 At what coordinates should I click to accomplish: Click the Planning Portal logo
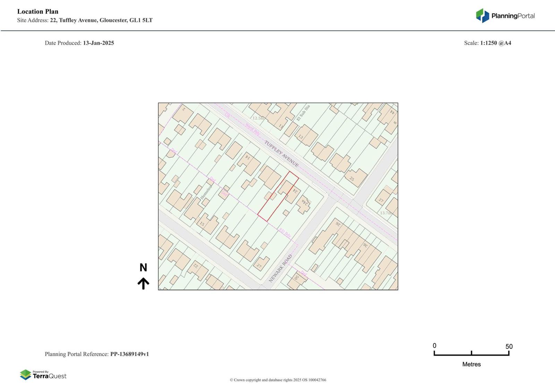coord(505,16)
